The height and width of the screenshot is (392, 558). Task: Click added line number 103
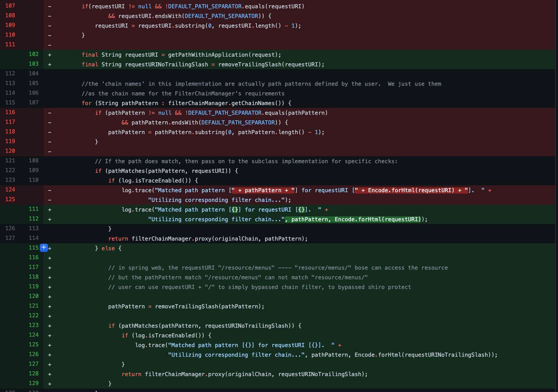(x=34, y=64)
